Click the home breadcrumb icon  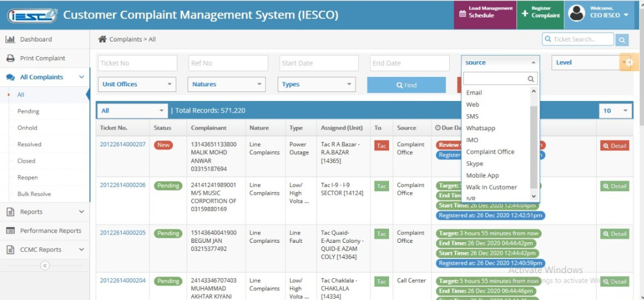click(x=102, y=39)
